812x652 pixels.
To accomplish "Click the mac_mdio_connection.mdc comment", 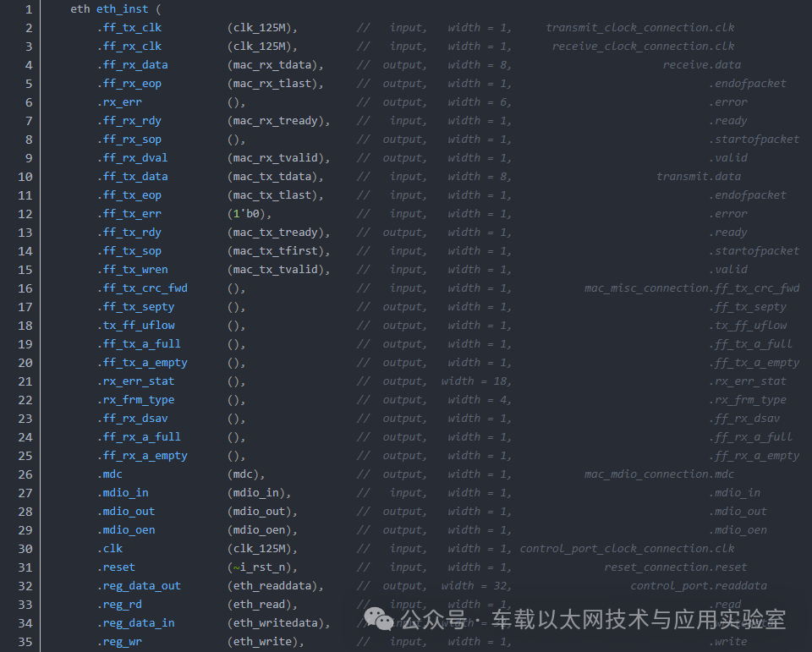I will click(659, 474).
